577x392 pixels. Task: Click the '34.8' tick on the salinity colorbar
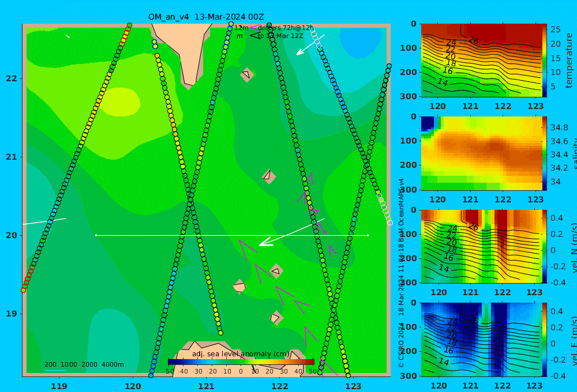point(559,127)
